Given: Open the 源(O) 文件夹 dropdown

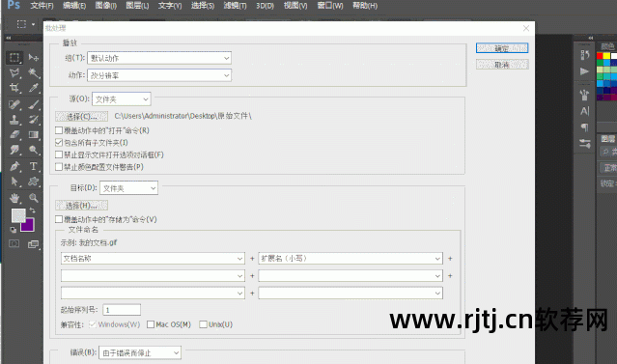Looking at the screenshot, I should (x=122, y=99).
